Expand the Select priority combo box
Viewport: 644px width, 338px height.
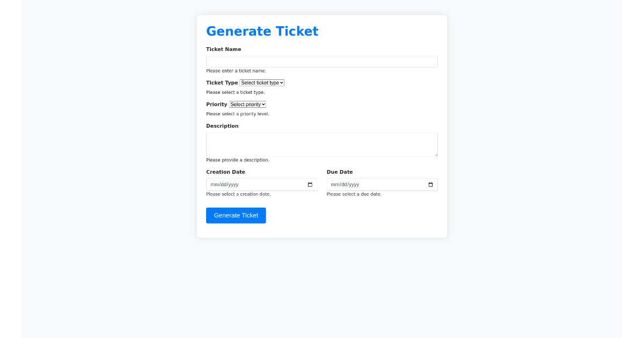tap(247, 104)
